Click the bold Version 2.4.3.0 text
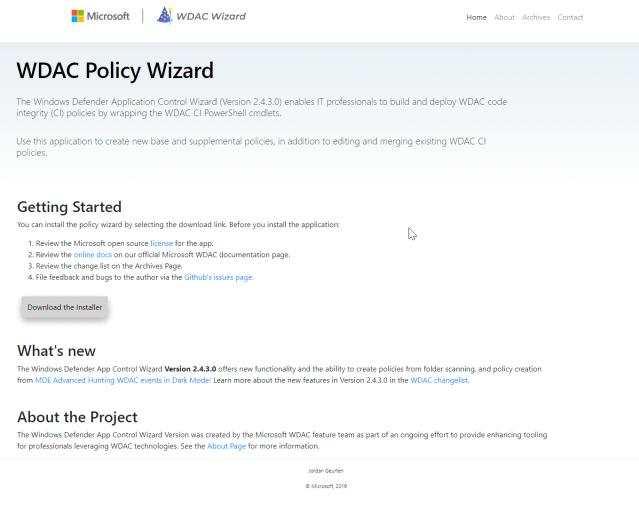Viewport: 639px width, 513px height. coord(190,369)
